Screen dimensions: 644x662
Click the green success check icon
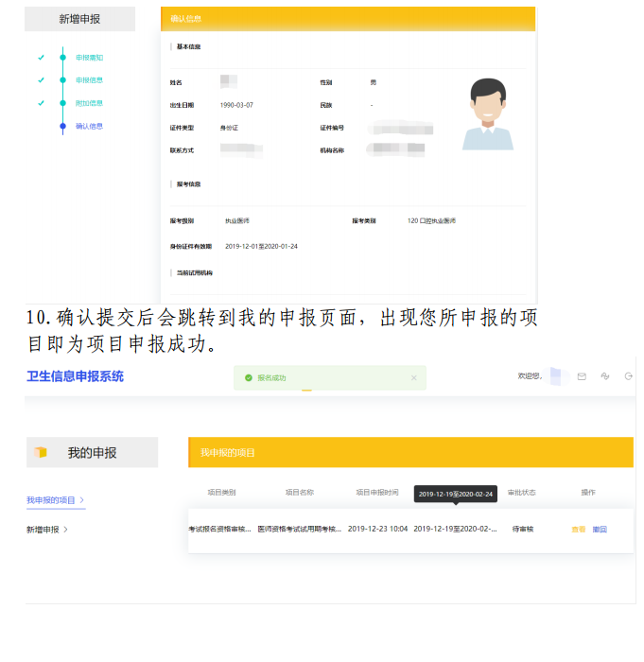tap(248, 378)
